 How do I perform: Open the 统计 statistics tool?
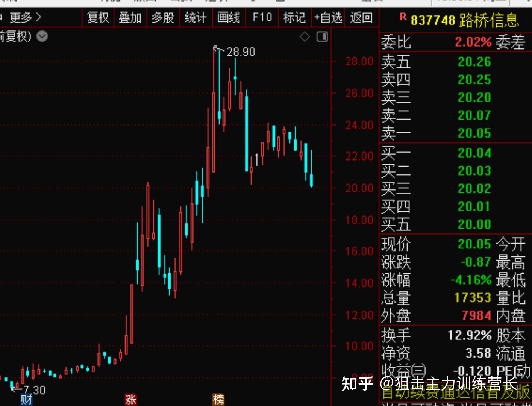[x=196, y=18]
